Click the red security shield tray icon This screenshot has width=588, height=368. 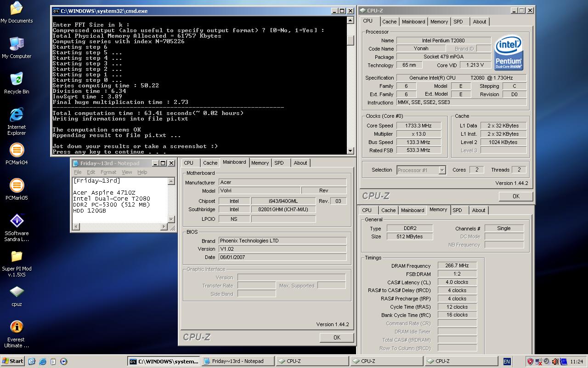pos(530,362)
